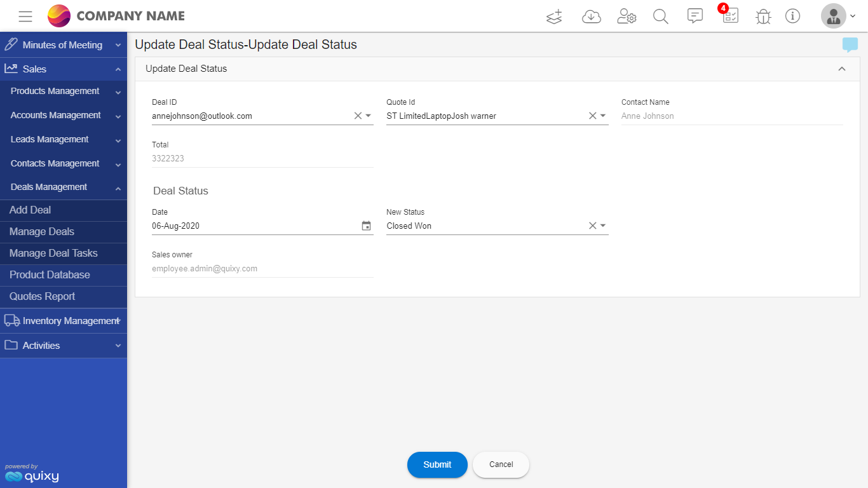Open the New Status dropdown
Screen dimensions: 868x488
602,225
